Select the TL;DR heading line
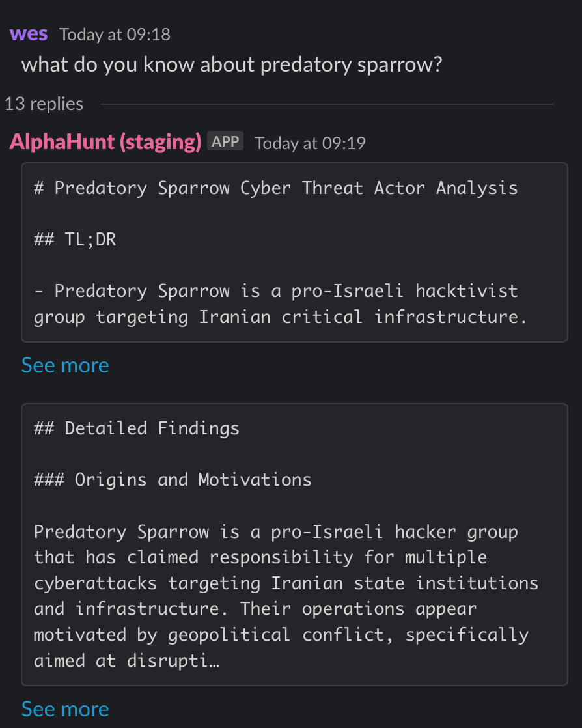Viewport: 582px width, 728px height. (75, 240)
